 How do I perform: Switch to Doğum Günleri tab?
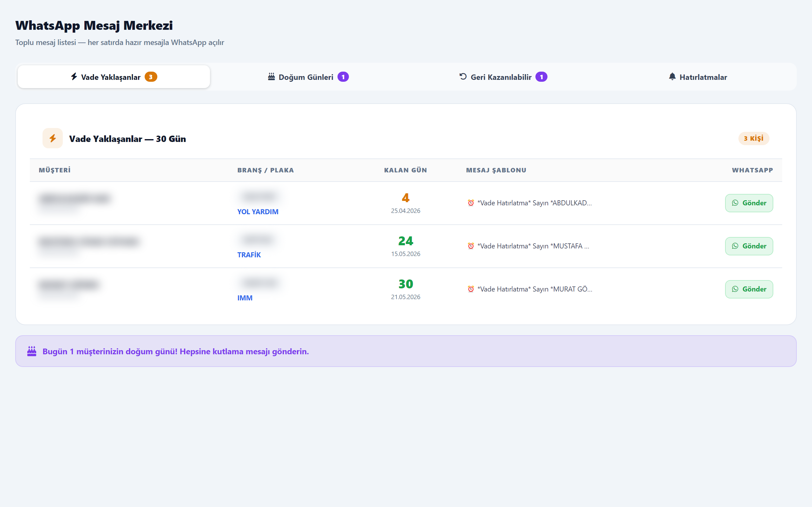(308, 77)
